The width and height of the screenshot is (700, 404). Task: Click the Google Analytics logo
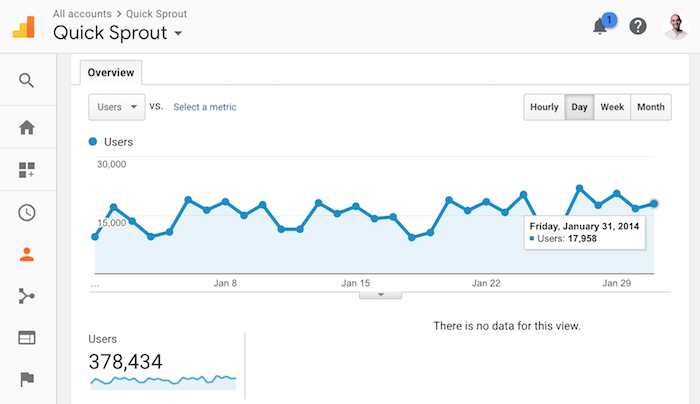point(24,27)
